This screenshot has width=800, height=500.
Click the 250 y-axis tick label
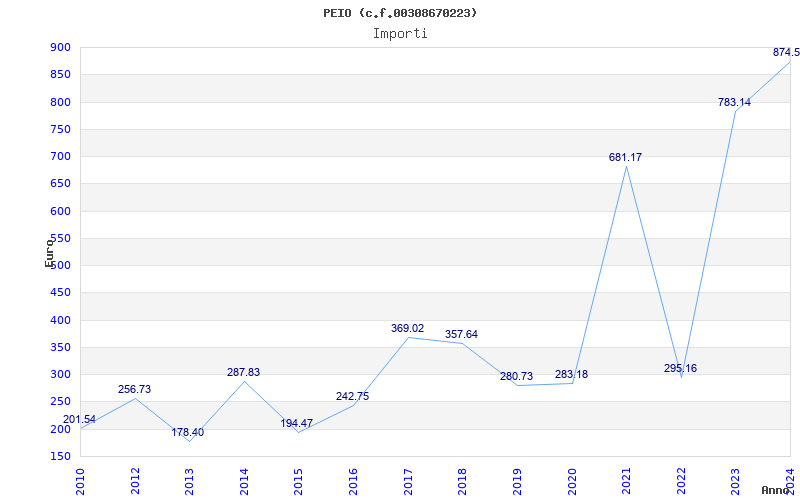pos(60,402)
